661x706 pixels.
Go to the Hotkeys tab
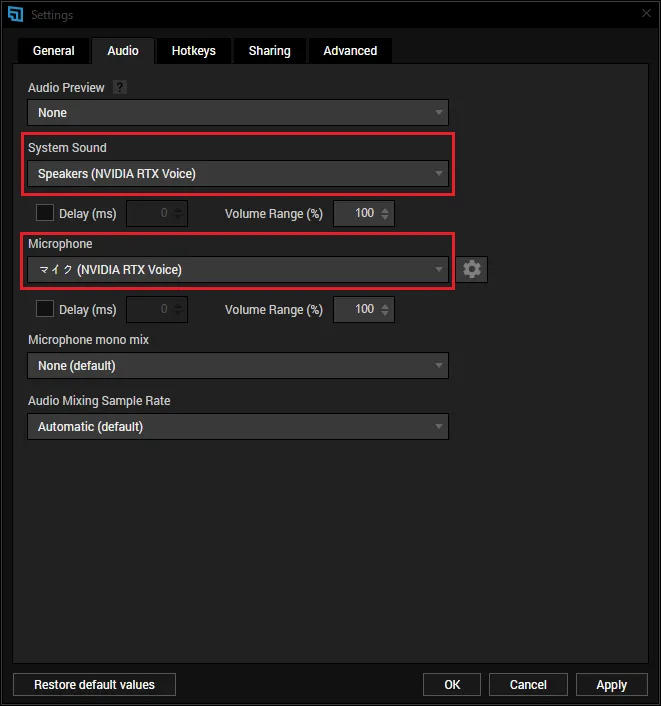pyautogui.click(x=194, y=50)
